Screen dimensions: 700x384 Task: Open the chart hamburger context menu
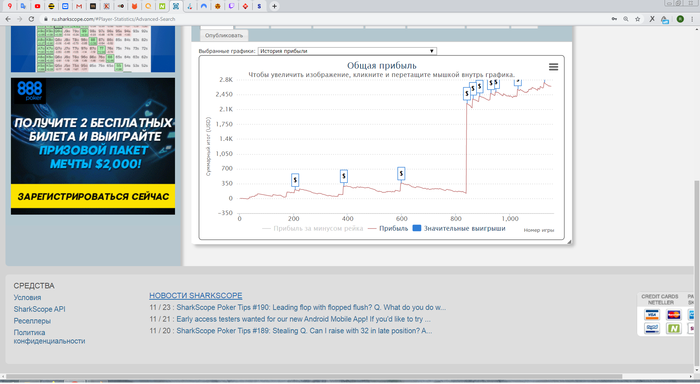tap(553, 67)
